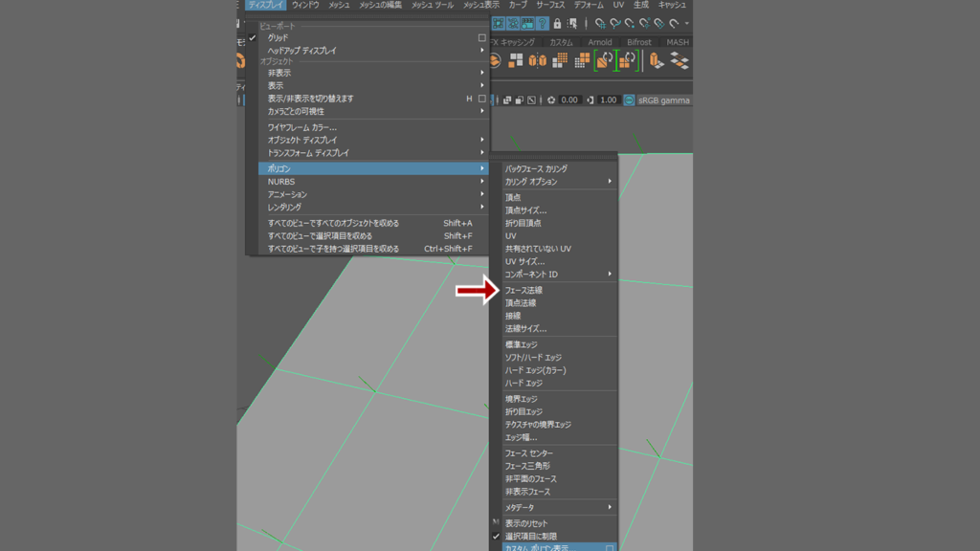Click ソフト/ハード エッジ in submenu
The image size is (980, 551).
pyautogui.click(x=554, y=358)
